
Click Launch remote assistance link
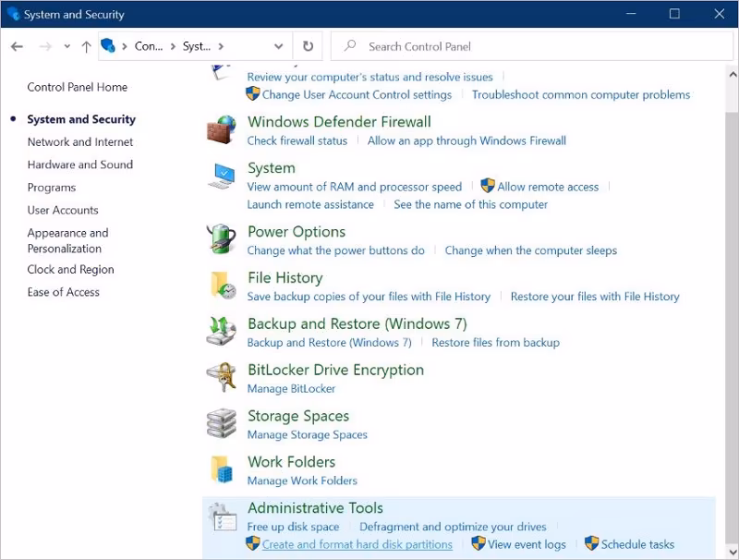(x=310, y=204)
